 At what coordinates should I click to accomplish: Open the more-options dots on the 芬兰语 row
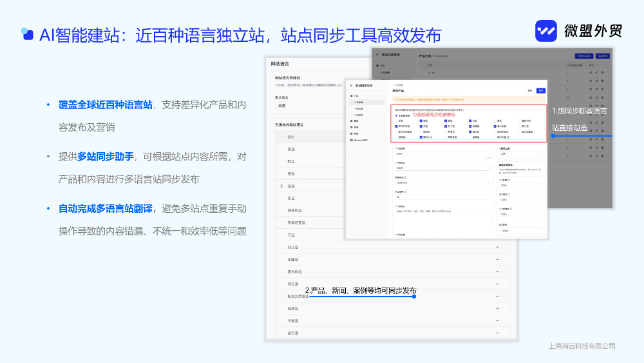click(497, 247)
